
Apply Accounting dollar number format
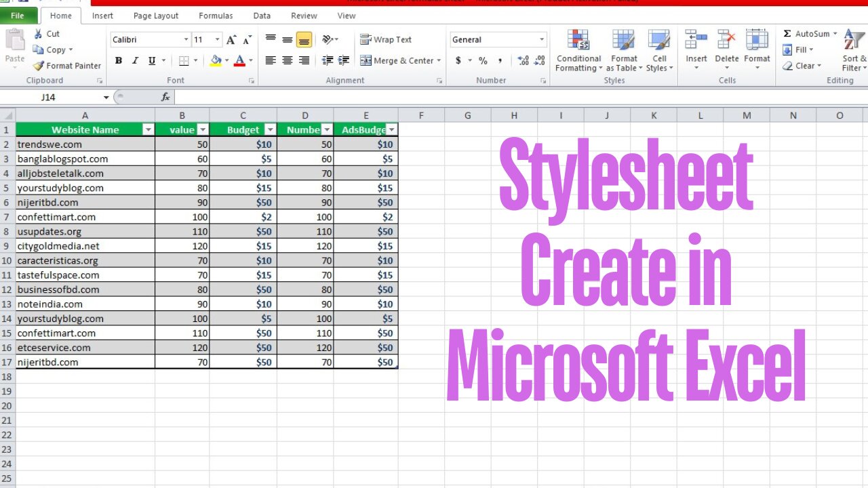tap(458, 61)
